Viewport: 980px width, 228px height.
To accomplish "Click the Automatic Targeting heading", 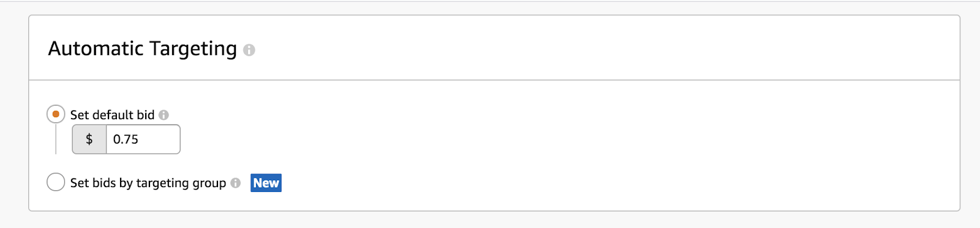I will click(143, 48).
